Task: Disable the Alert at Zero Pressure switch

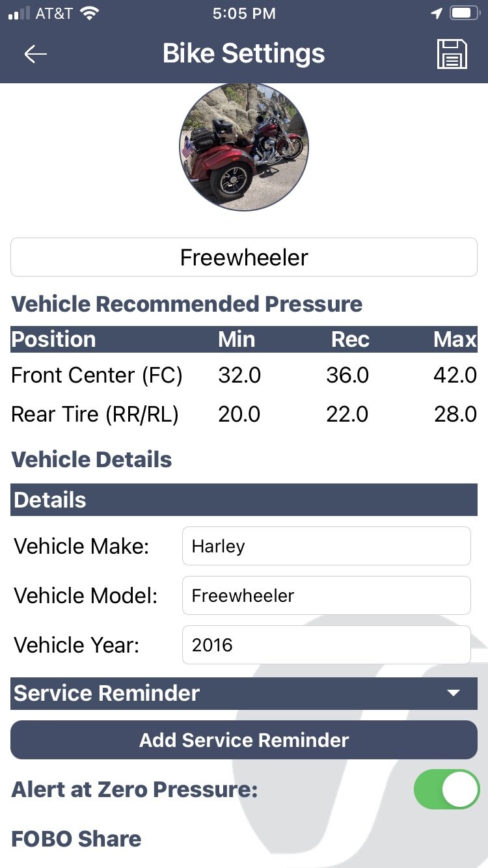Action: pyautogui.click(x=446, y=789)
